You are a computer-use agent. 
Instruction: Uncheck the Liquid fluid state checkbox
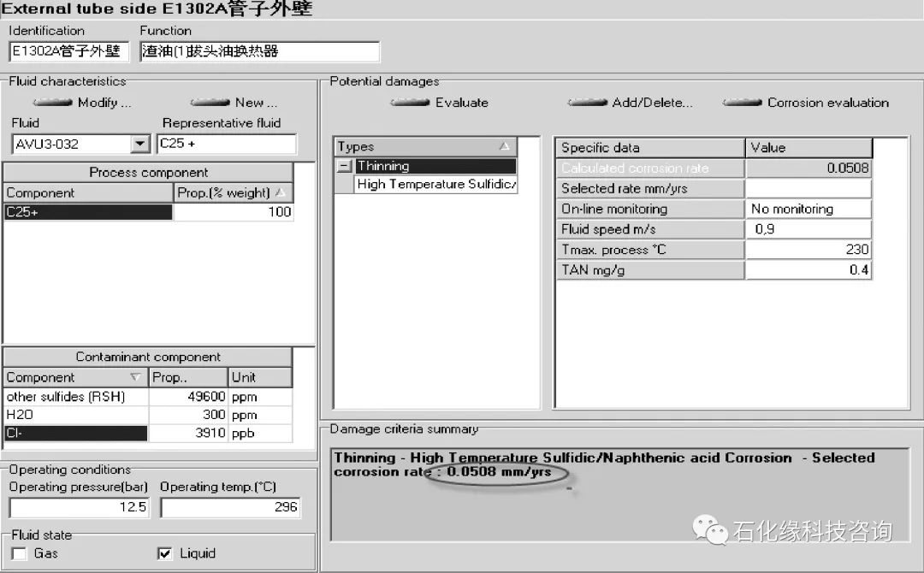coord(165,553)
